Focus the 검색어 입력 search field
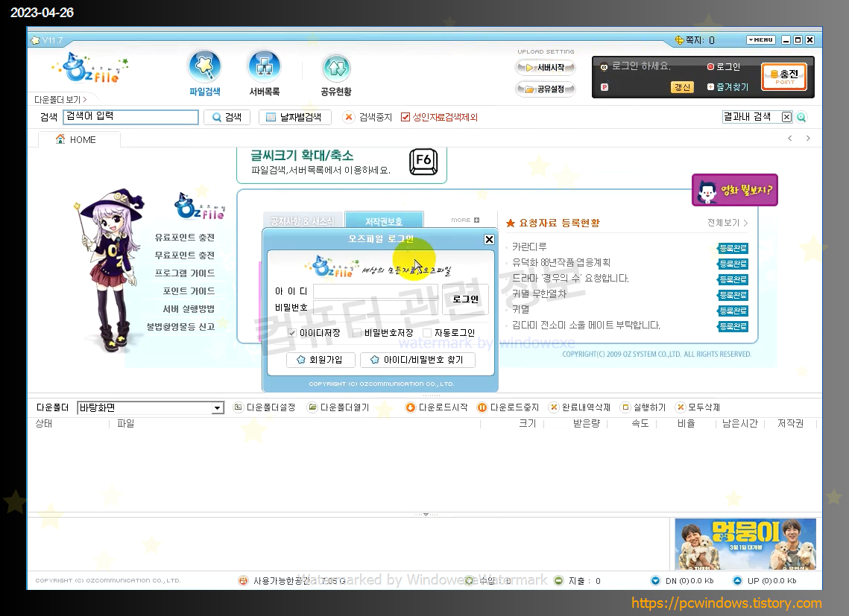 pyautogui.click(x=130, y=117)
